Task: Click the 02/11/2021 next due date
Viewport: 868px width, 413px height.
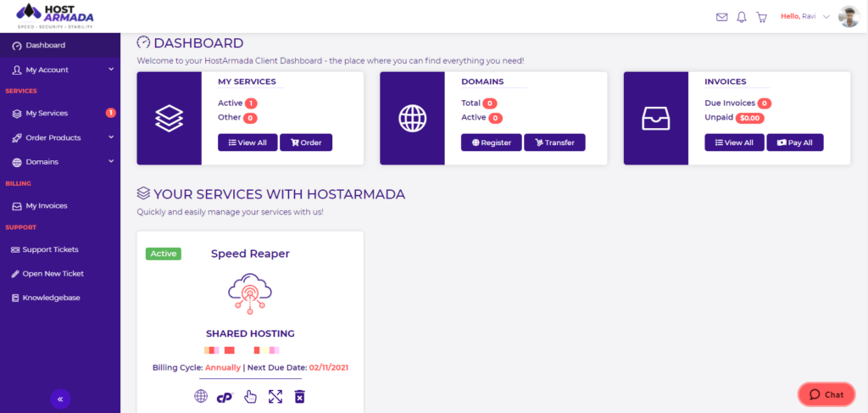Action: (329, 367)
